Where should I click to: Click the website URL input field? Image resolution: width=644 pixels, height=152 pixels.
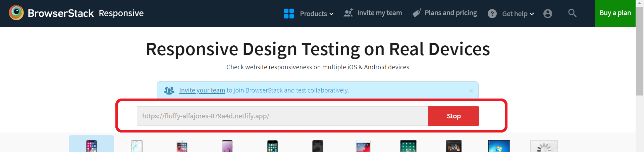point(282,116)
